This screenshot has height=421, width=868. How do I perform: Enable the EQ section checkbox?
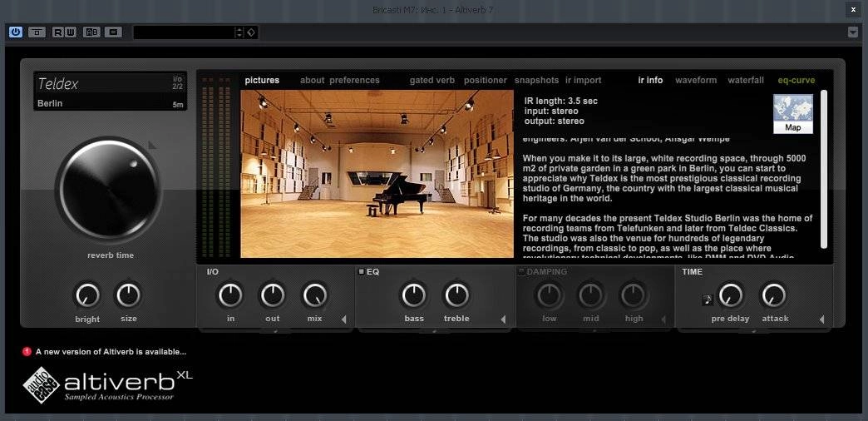[362, 272]
